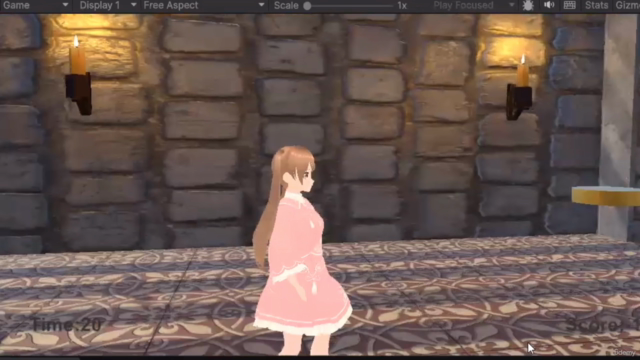Toggle the Stats overlay button

click(x=596, y=5)
